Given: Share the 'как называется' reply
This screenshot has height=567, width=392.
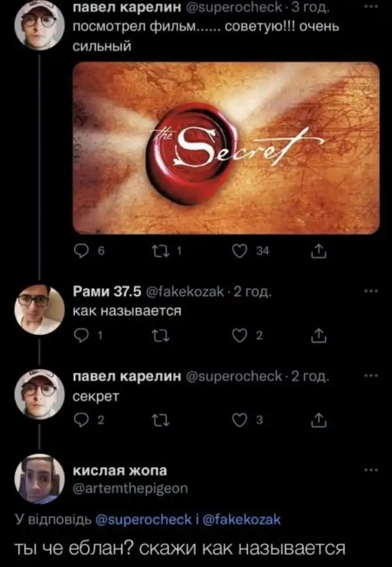Looking at the screenshot, I should pos(319,336).
